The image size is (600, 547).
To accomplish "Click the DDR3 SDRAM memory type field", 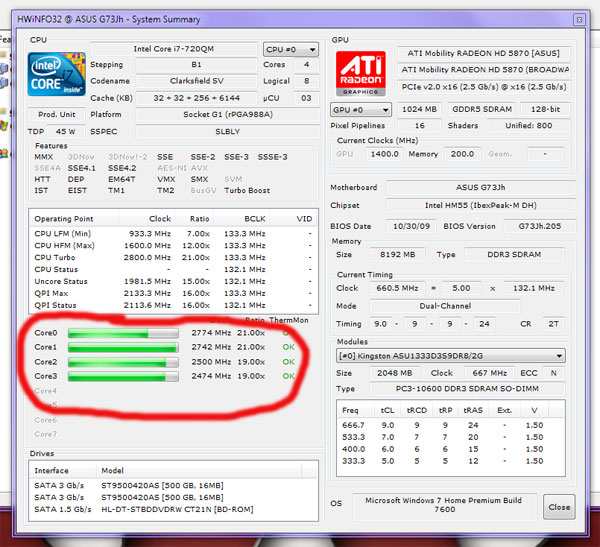I will point(514,255).
